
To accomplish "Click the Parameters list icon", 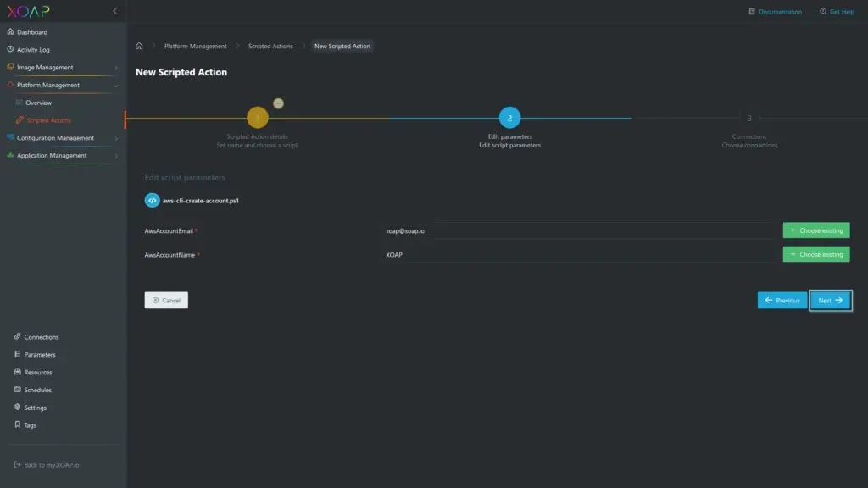I will point(17,354).
